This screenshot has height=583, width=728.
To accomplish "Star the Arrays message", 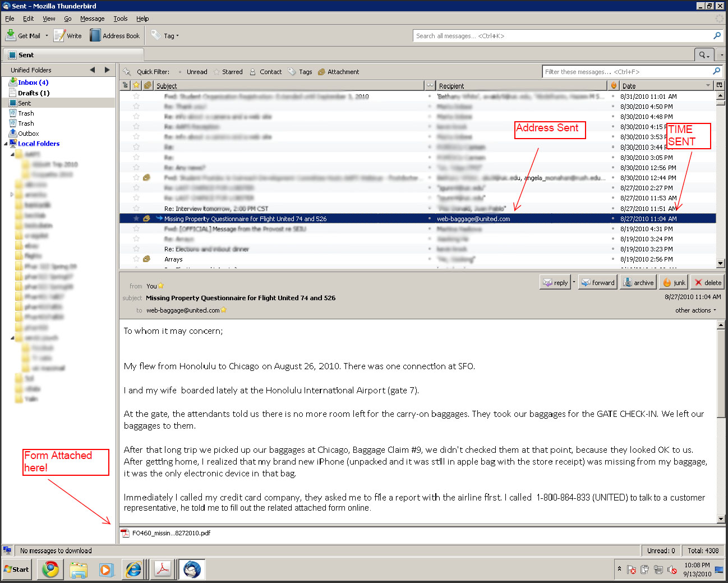I will point(136,259).
